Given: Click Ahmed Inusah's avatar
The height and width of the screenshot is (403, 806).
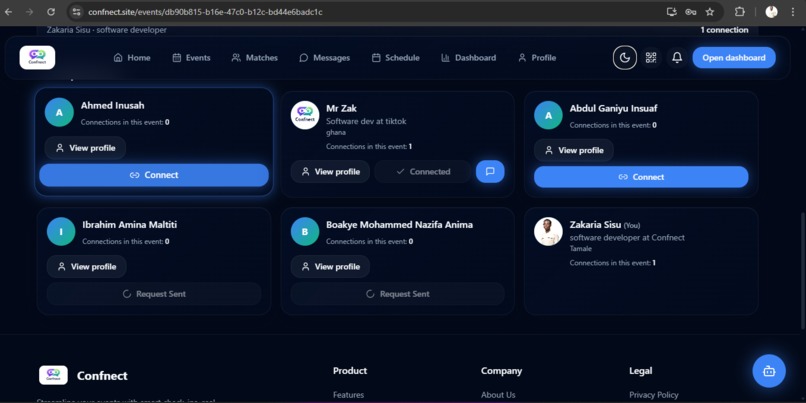Looking at the screenshot, I should 59,112.
